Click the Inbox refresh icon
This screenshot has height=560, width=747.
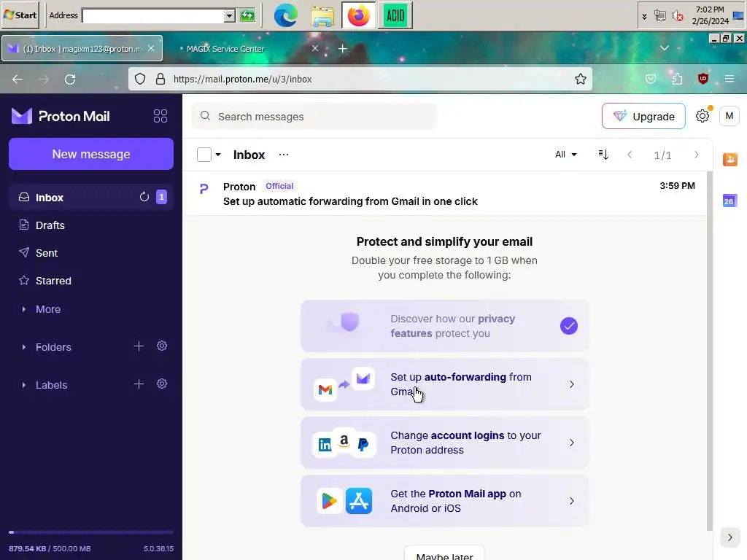tap(144, 197)
